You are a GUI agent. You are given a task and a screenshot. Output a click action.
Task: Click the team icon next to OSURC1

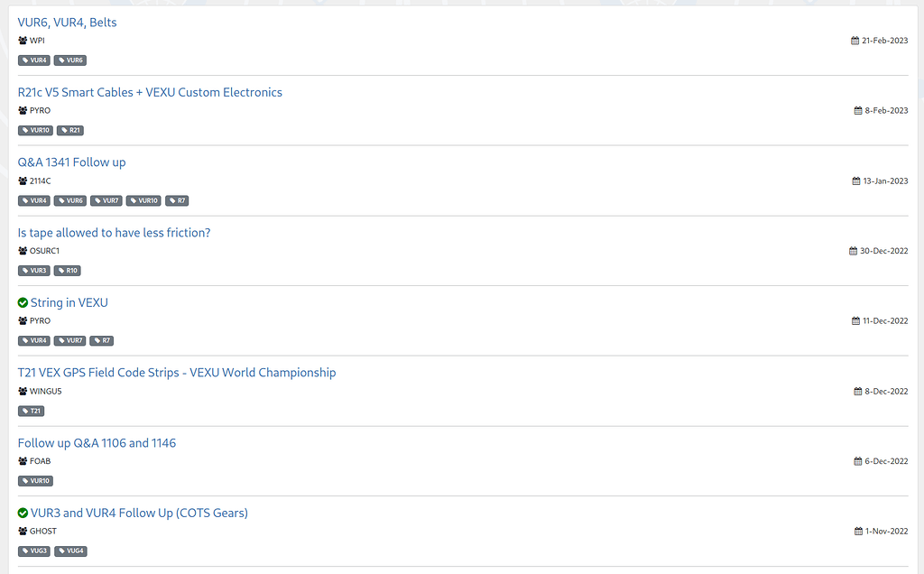pyautogui.click(x=23, y=251)
